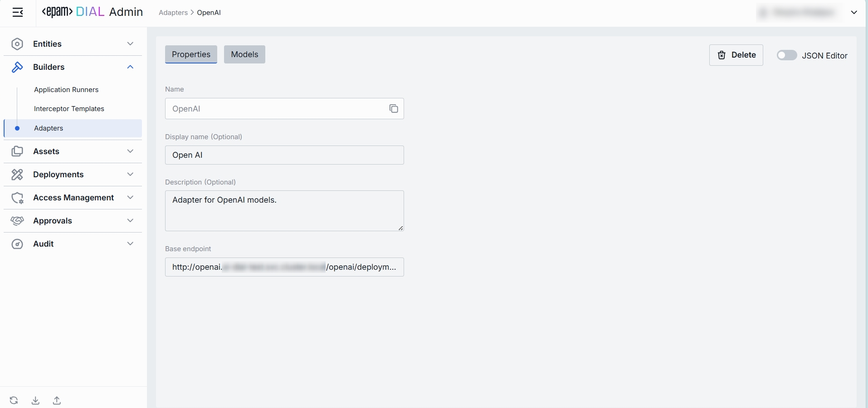Go to Adapters breadcrumb link

173,13
